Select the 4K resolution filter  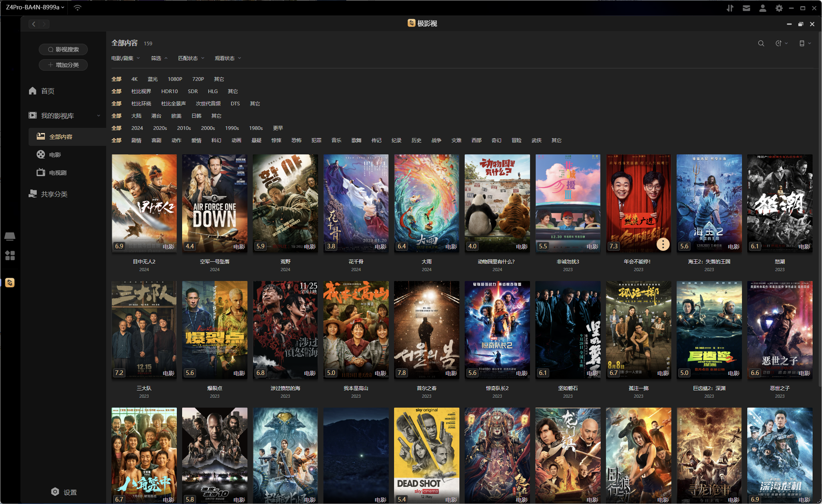point(134,79)
